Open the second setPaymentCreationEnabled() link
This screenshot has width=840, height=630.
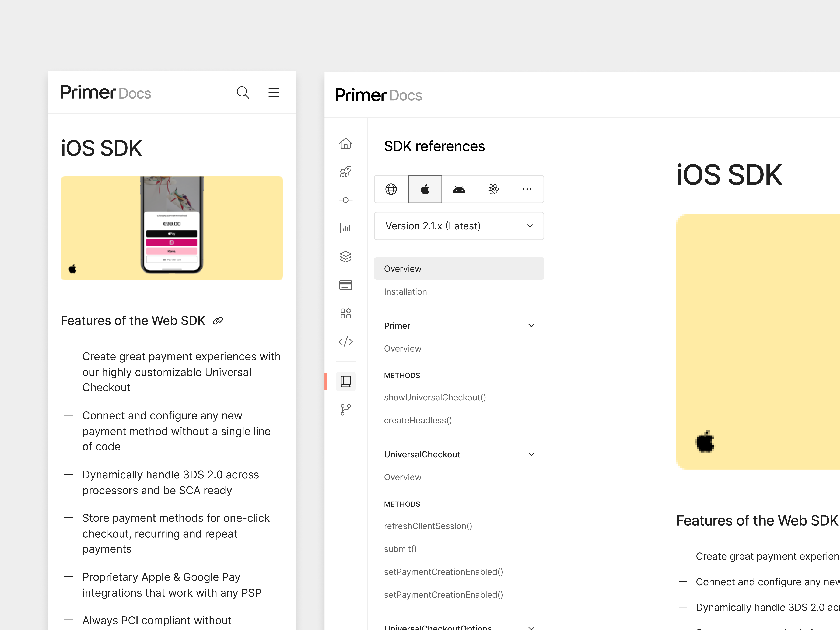[444, 595]
